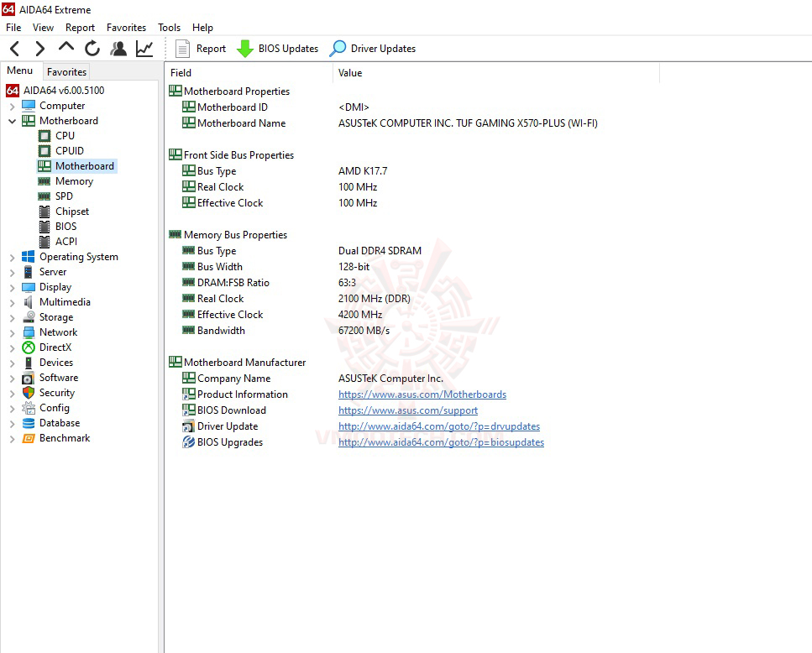Click the Benchmark icon in tree
The height and width of the screenshot is (653, 812).
pos(29,438)
